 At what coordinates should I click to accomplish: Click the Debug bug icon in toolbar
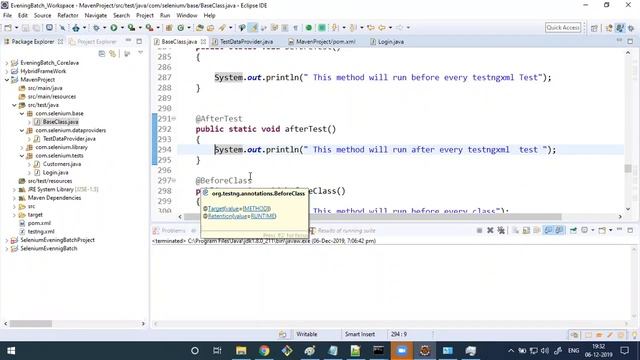coord(96,28)
